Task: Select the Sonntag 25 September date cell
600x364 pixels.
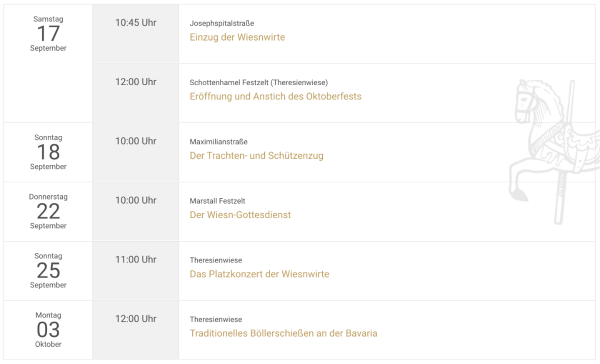Action: tap(48, 271)
